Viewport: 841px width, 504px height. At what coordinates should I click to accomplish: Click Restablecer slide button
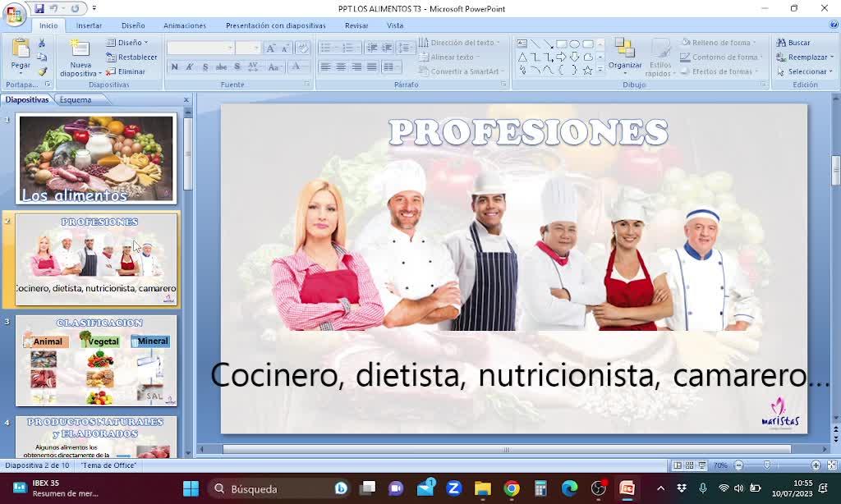(x=132, y=57)
